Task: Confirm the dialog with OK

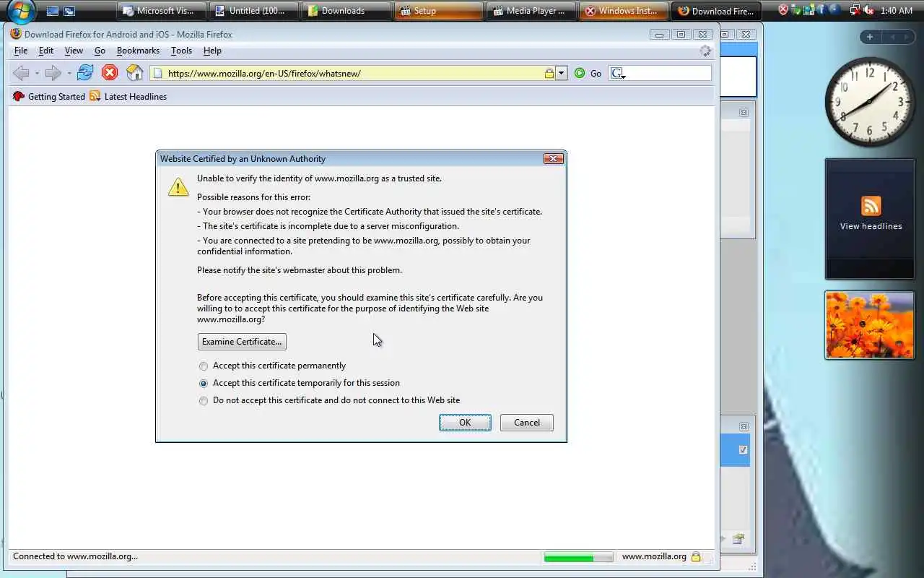Action: tap(465, 423)
